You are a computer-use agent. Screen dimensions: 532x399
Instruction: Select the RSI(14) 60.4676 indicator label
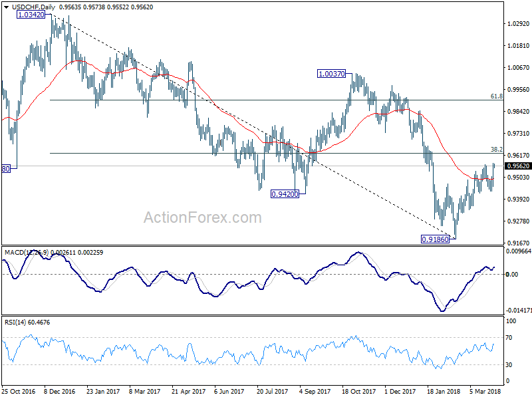coord(27,322)
